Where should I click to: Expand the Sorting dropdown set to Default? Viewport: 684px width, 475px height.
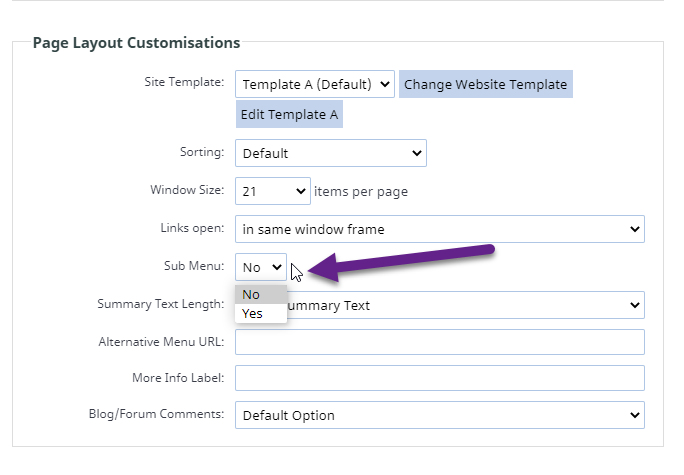[330, 153]
